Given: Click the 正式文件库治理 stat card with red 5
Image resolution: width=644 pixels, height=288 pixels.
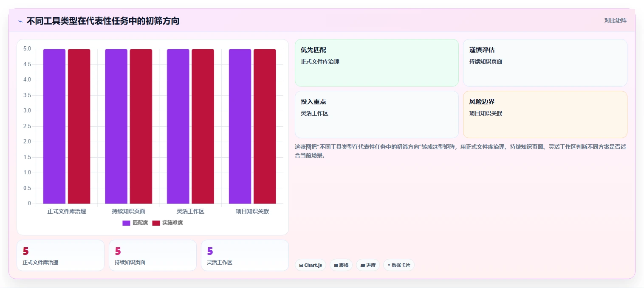Looking at the screenshot, I should (60, 255).
